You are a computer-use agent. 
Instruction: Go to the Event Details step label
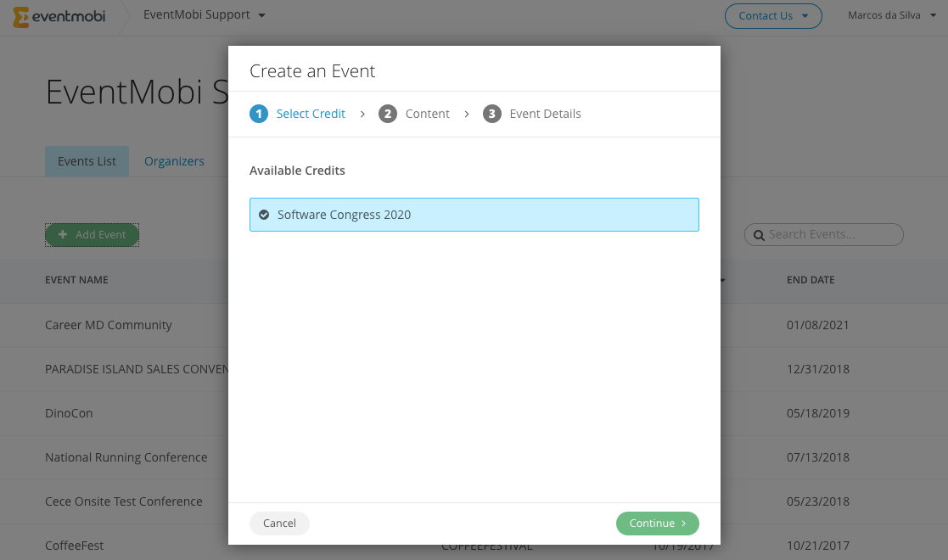[546, 114]
